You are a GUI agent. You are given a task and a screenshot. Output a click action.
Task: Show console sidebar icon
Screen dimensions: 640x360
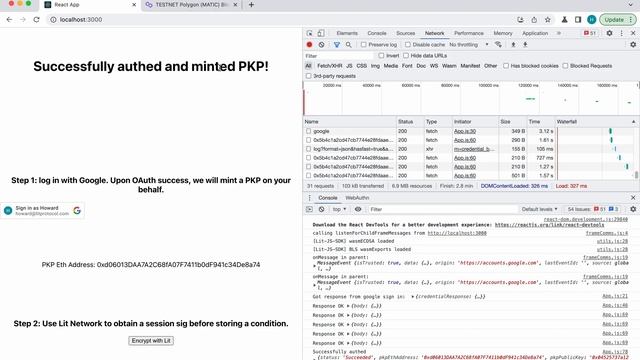coord(309,209)
